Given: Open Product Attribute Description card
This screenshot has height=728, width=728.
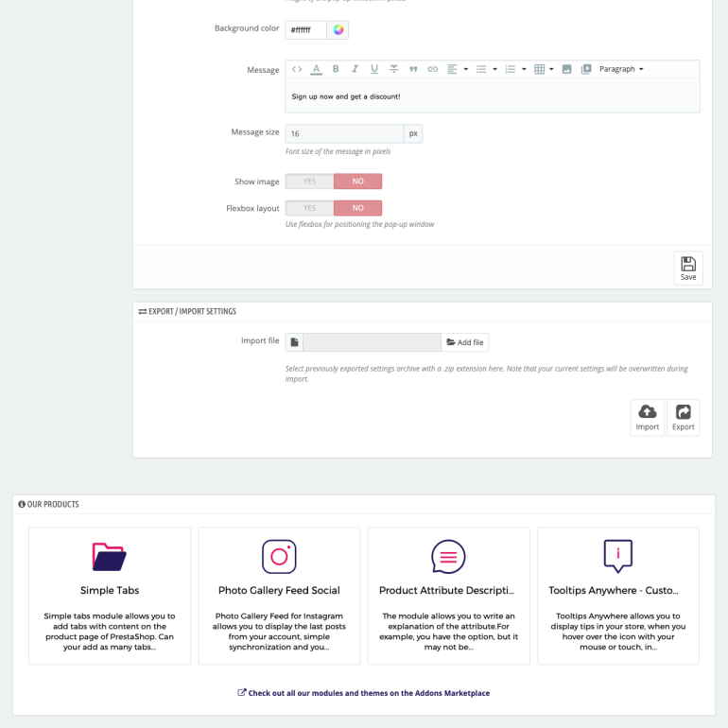Looking at the screenshot, I should 448,596.
